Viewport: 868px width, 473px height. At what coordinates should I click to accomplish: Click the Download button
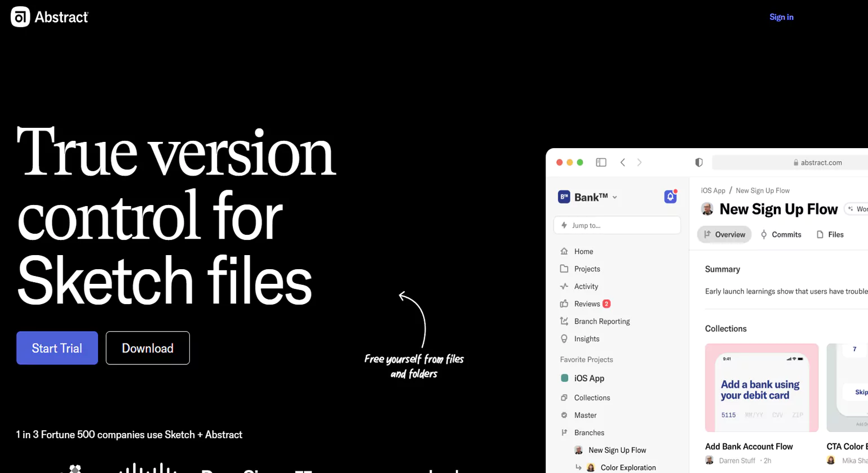point(148,348)
